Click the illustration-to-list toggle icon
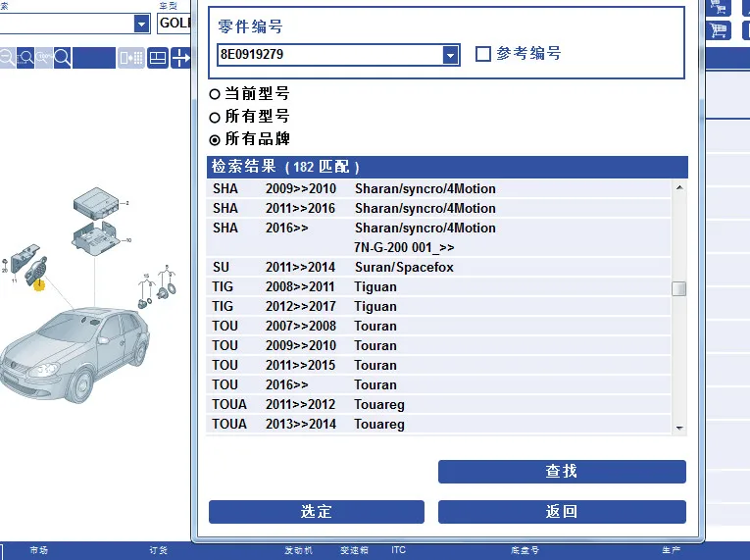Viewport: 750px width, 560px height. [x=131, y=58]
